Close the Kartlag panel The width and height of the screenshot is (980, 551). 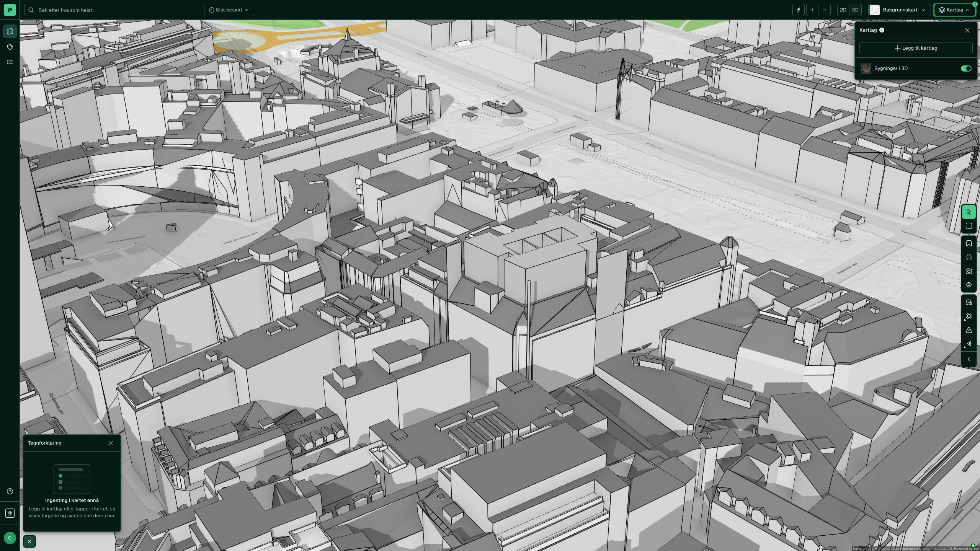point(967,30)
